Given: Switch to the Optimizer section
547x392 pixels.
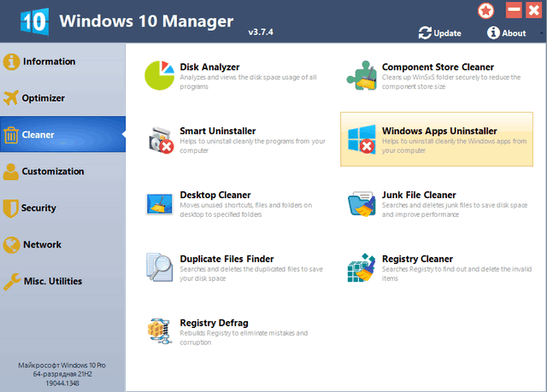Looking at the screenshot, I should point(44,98).
